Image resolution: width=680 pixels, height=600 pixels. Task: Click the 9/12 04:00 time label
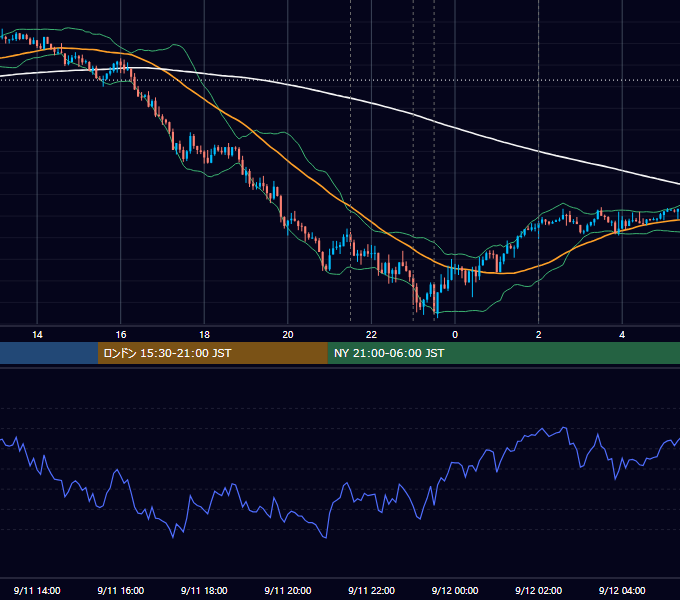(x=622, y=590)
